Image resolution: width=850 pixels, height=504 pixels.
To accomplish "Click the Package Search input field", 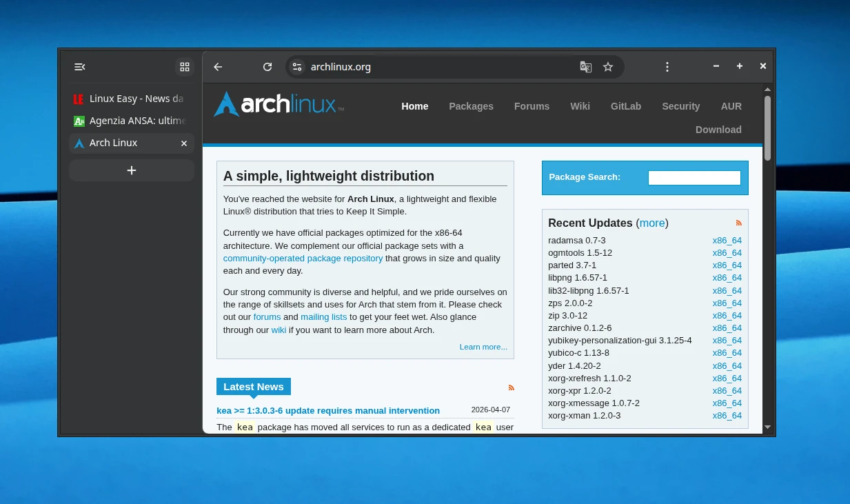I will 694,178.
